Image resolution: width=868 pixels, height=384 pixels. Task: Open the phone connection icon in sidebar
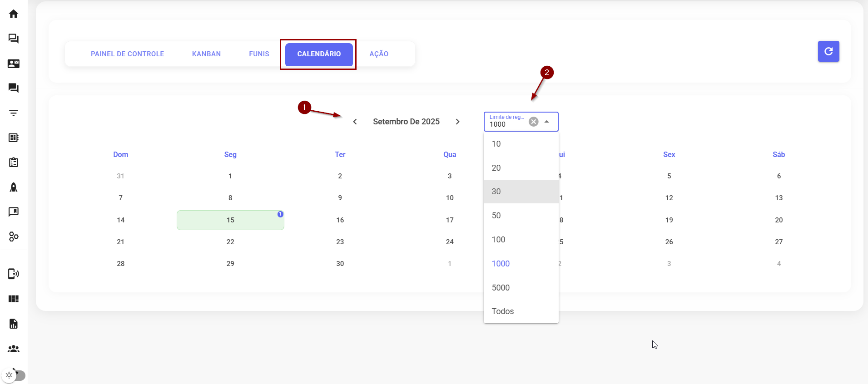click(x=14, y=274)
